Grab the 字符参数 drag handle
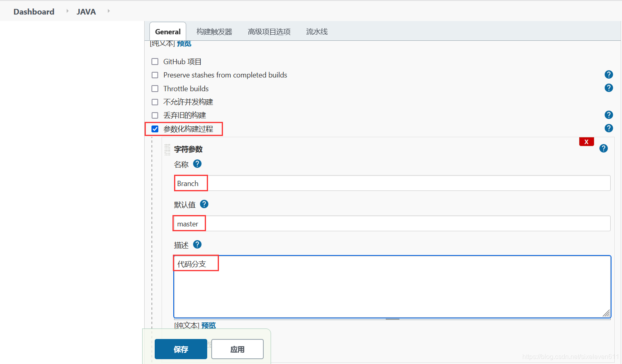The height and width of the screenshot is (364, 622). pyautogui.click(x=167, y=149)
